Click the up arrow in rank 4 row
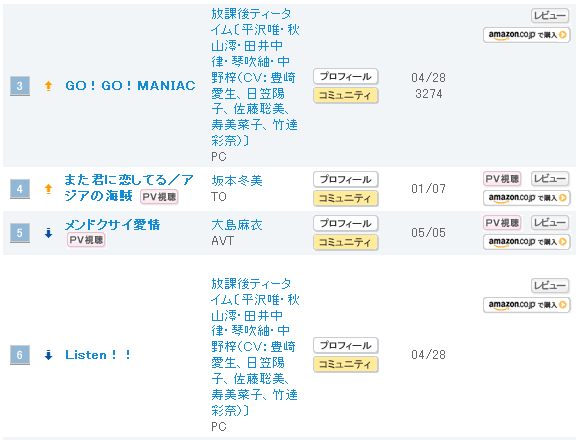Viewport: 576px width, 440px height. tap(48, 189)
